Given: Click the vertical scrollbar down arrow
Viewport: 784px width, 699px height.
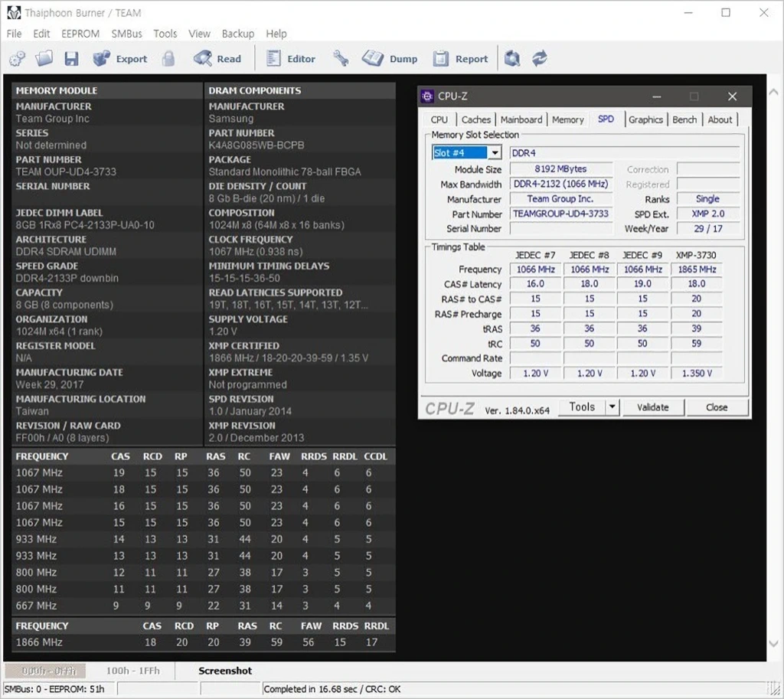Looking at the screenshot, I should (773, 644).
